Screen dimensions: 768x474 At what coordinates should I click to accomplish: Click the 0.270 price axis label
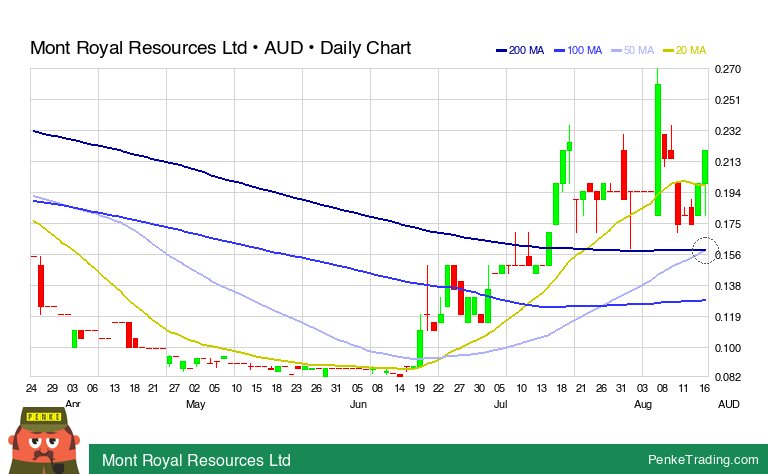(728, 69)
